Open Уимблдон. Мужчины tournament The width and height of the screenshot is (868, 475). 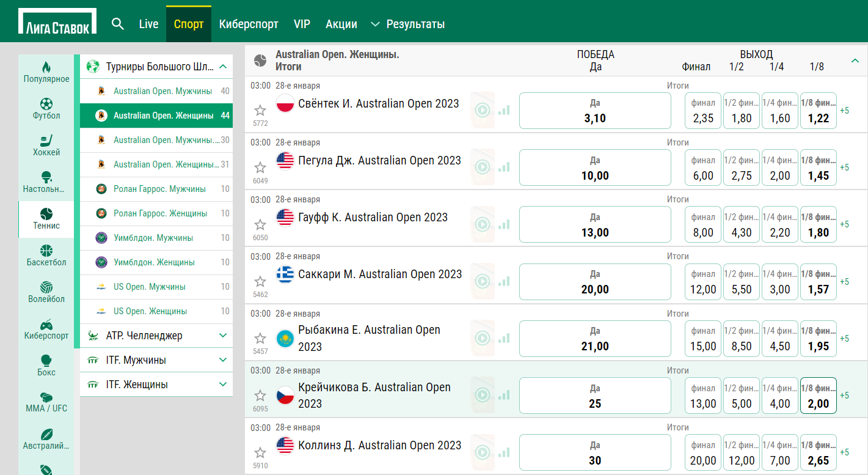click(x=156, y=238)
